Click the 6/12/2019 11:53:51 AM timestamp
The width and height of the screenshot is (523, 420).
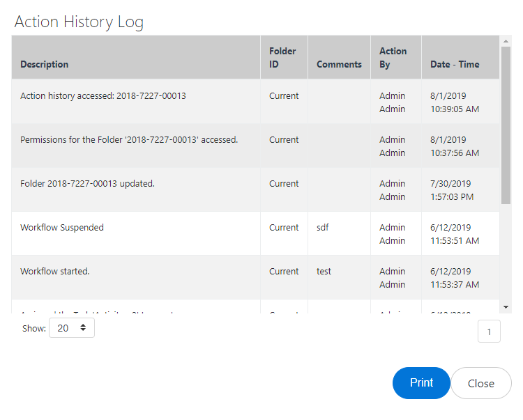pyautogui.click(x=455, y=234)
